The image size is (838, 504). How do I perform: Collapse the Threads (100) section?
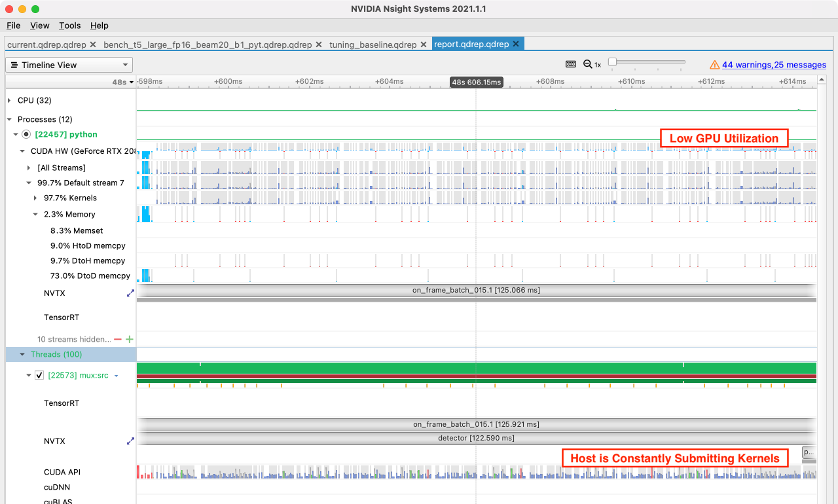[22, 354]
